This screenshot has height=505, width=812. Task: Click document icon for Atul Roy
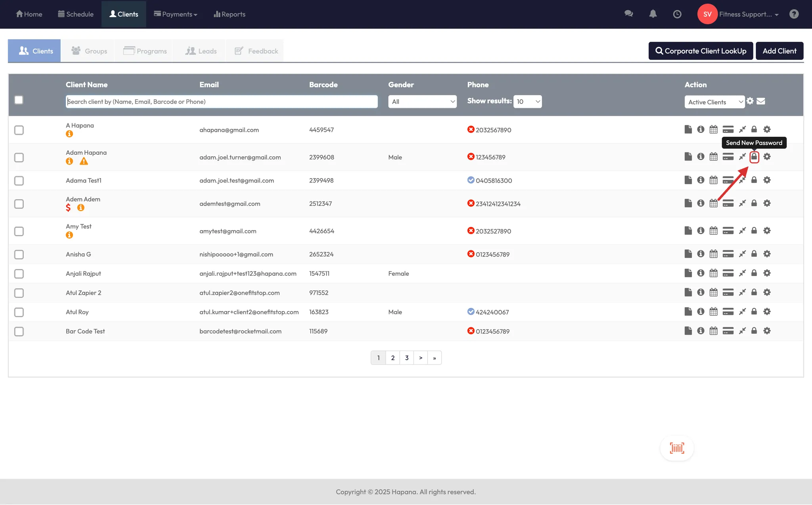688,312
